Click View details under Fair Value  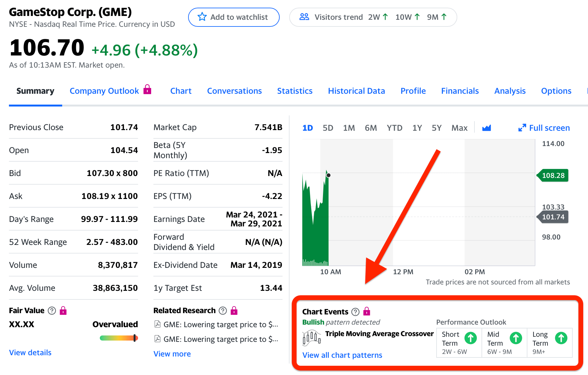[x=30, y=353]
